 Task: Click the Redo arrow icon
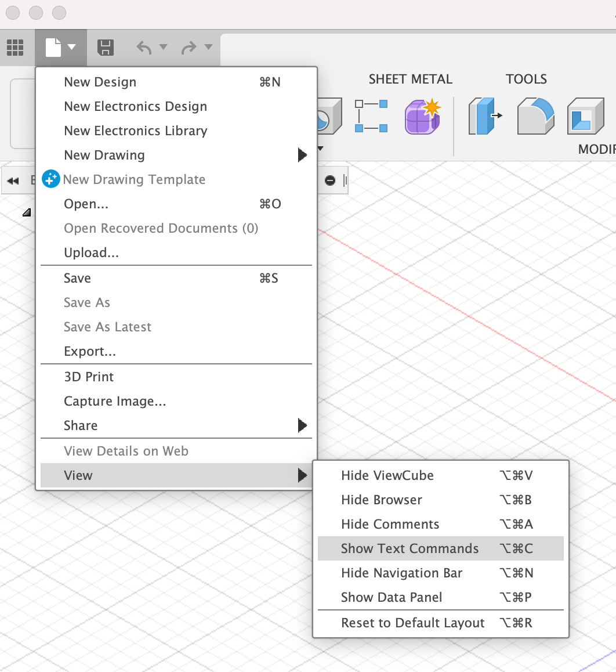[x=189, y=47]
